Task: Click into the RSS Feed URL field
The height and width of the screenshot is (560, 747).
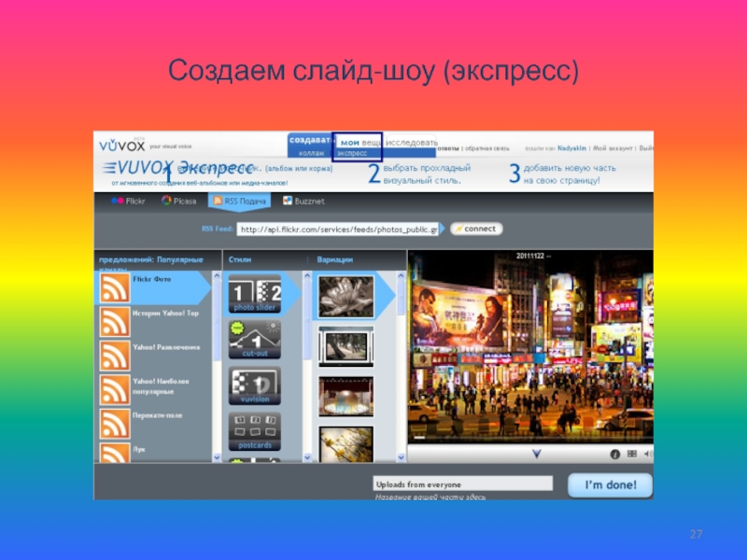Action: pos(337,229)
